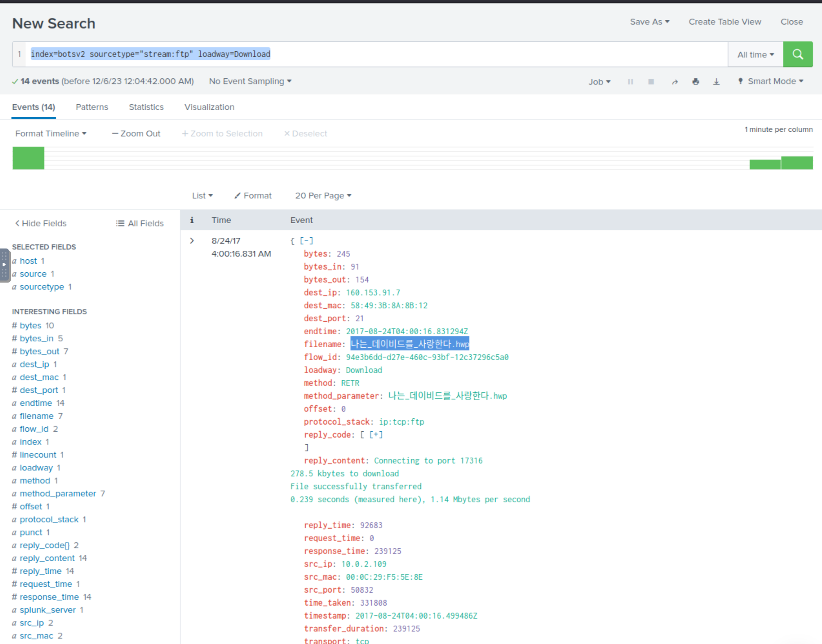The width and height of the screenshot is (822, 644).
Task: Open the sourcetype selected field
Action: point(42,286)
